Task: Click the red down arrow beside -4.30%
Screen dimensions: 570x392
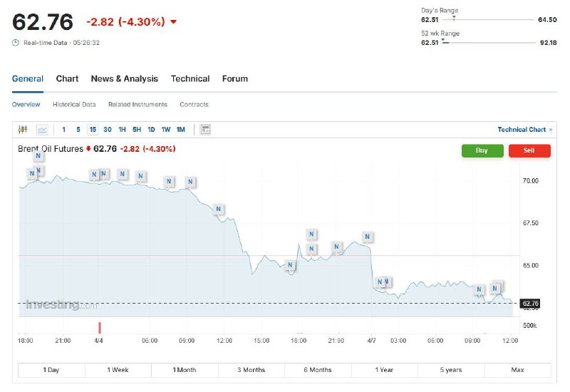Action: coord(173,22)
